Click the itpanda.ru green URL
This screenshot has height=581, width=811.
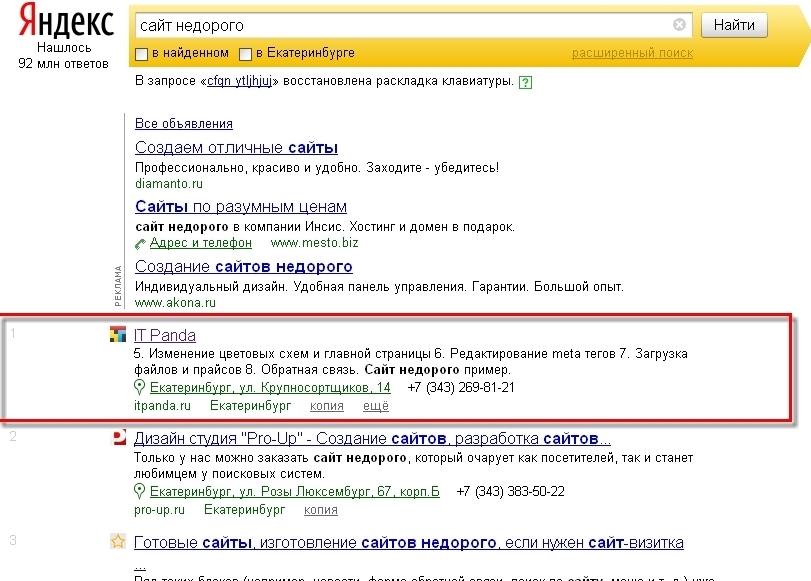pos(162,406)
